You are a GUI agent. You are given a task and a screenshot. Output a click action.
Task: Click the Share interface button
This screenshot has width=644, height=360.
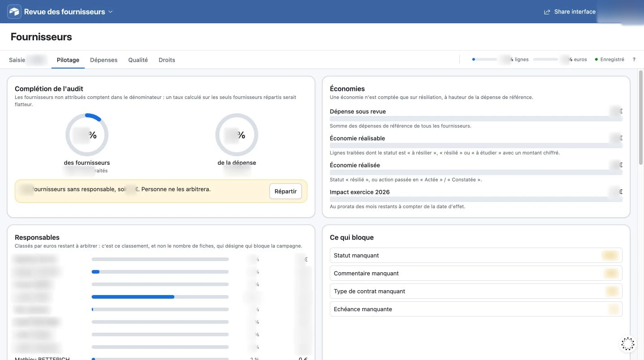(570, 12)
